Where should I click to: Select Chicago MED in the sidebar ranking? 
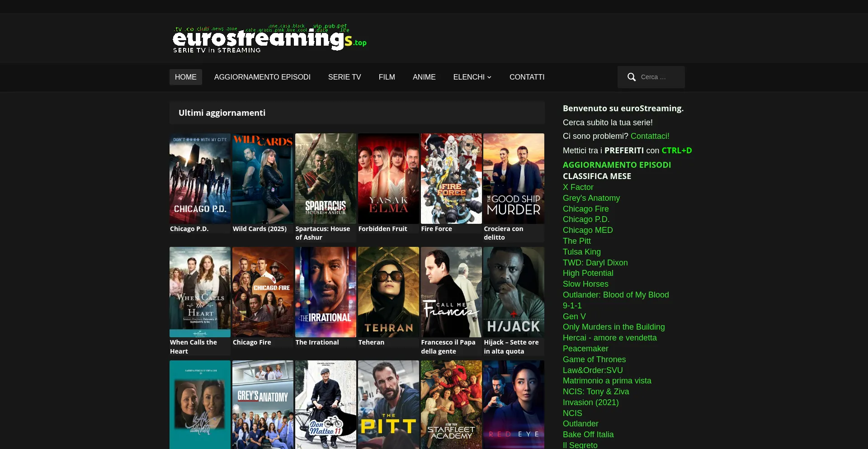pos(588,230)
